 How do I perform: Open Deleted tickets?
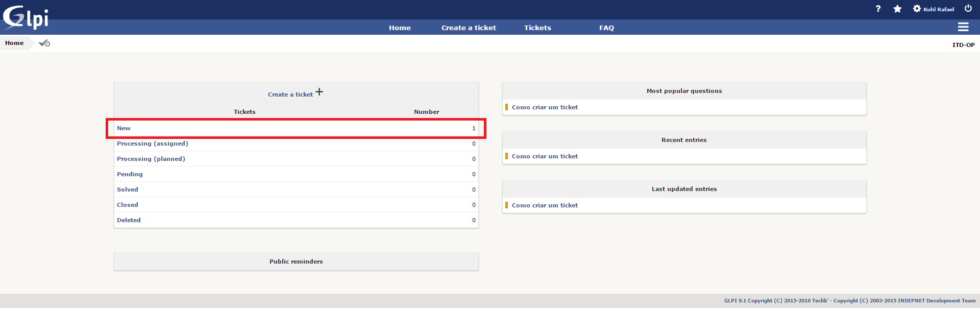coord(129,220)
